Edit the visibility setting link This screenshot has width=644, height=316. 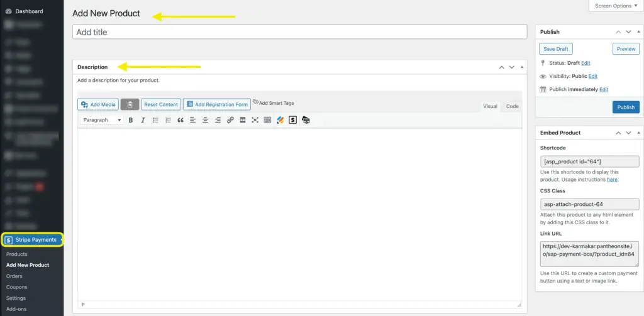(593, 77)
